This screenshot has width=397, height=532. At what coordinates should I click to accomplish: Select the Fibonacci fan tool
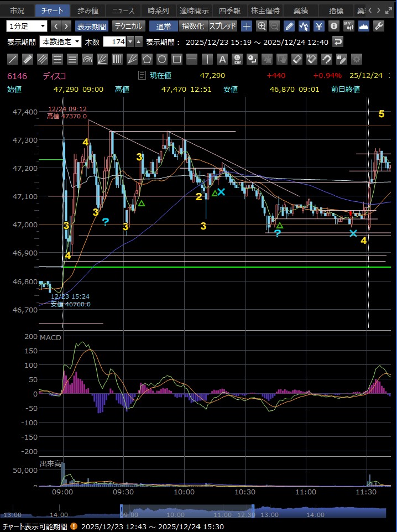tap(102, 59)
